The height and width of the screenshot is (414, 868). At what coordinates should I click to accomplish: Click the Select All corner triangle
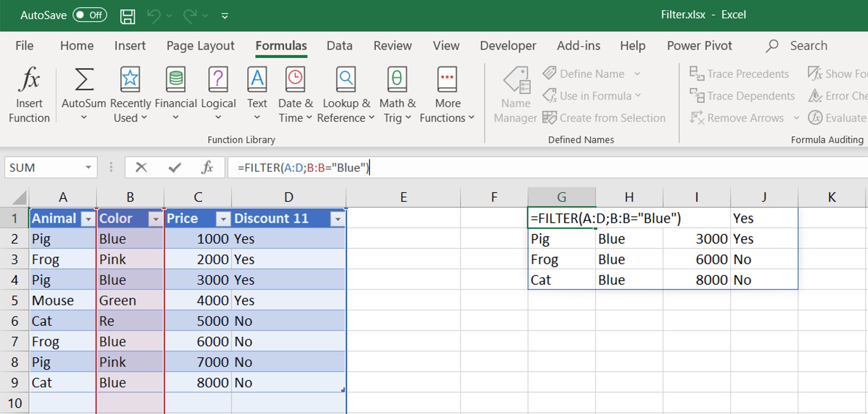point(19,197)
